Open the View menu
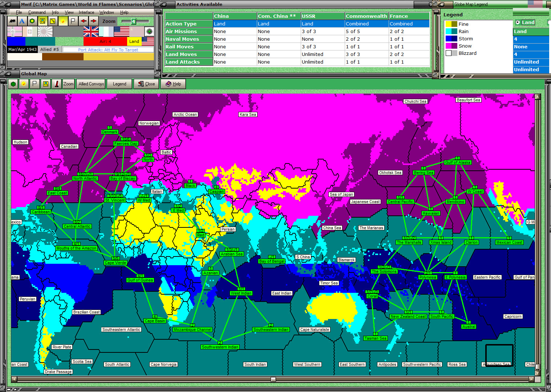 pyautogui.click(x=69, y=12)
